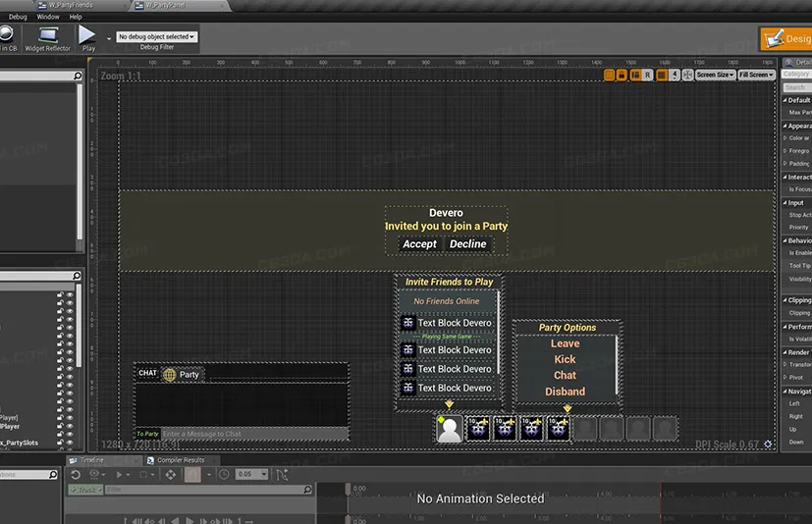Select the white local player avatar slot
The width and height of the screenshot is (812, 524).
[x=449, y=429]
